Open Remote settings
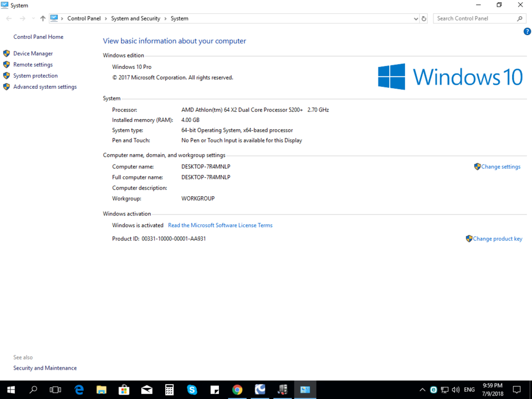532x399 pixels. pos(33,64)
